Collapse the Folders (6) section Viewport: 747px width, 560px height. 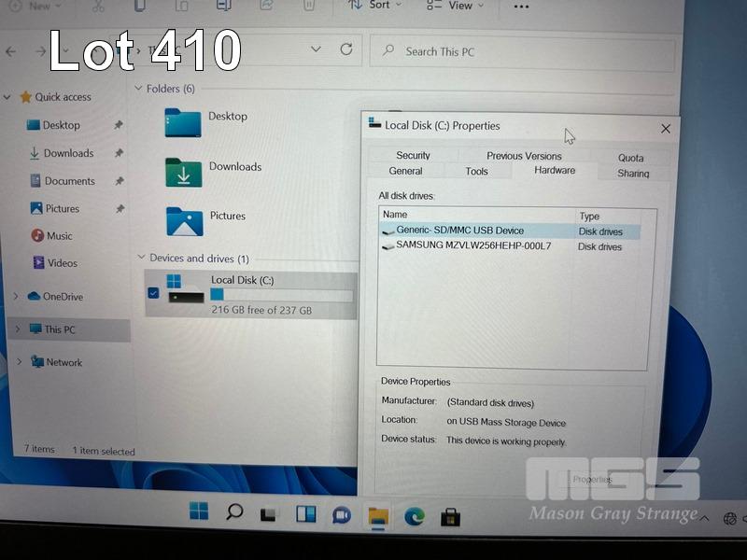click(137, 89)
